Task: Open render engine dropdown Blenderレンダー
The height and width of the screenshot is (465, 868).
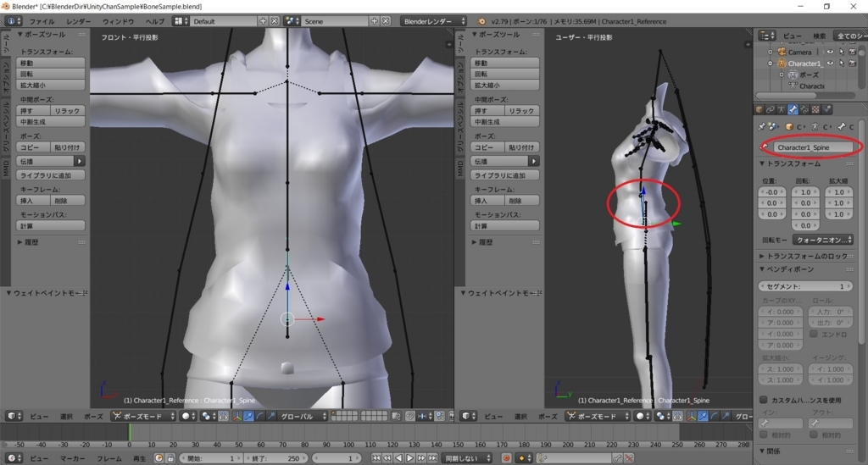Action: (x=434, y=21)
